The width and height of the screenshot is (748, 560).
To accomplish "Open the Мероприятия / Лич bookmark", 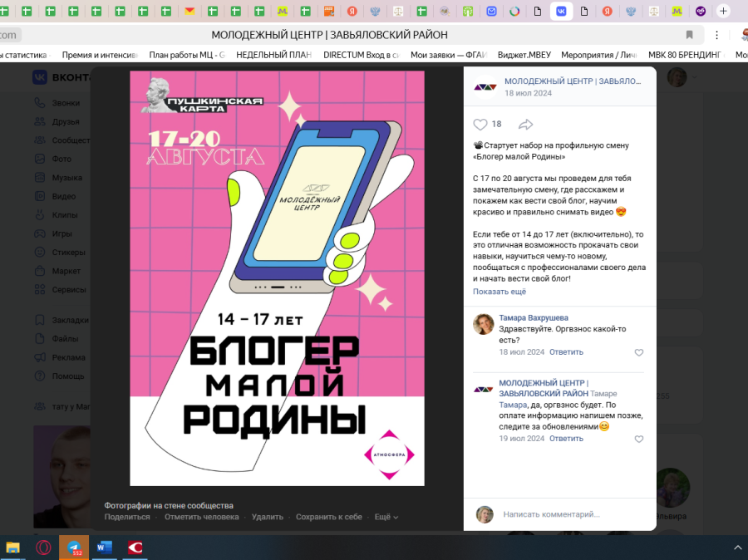I will click(599, 55).
